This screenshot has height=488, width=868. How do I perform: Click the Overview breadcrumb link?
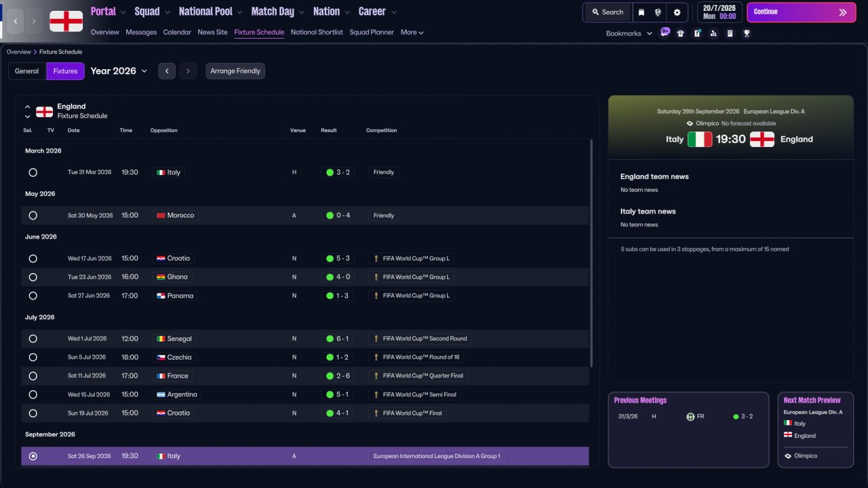[19, 52]
